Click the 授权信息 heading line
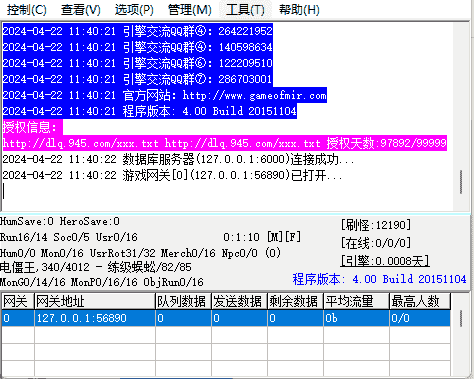This screenshot has height=379, width=474. click(x=33, y=127)
